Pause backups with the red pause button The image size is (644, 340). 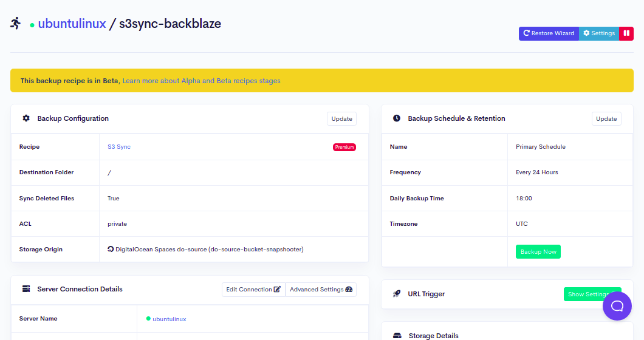point(626,33)
